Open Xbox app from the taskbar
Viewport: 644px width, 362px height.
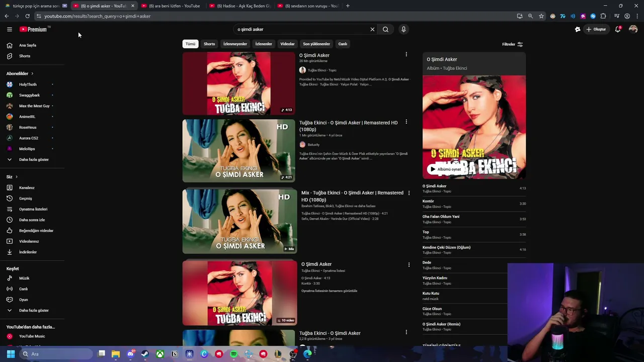159,354
